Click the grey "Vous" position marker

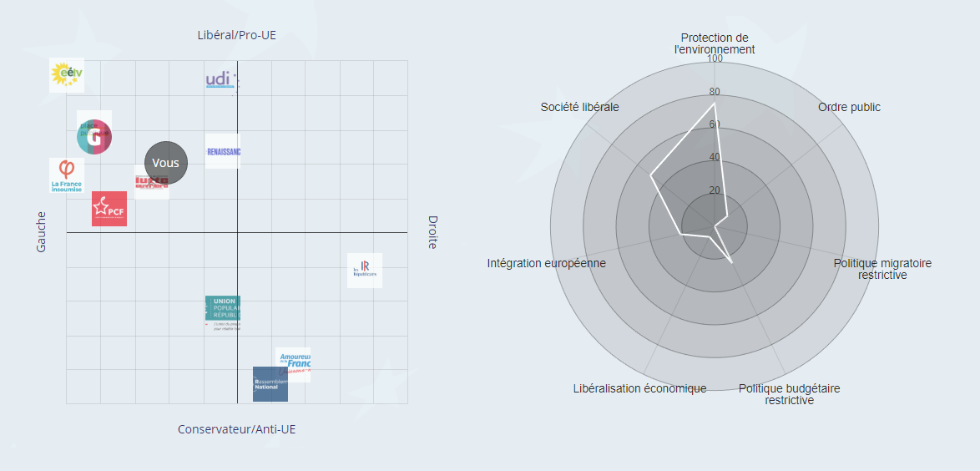click(x=166, y=163)
